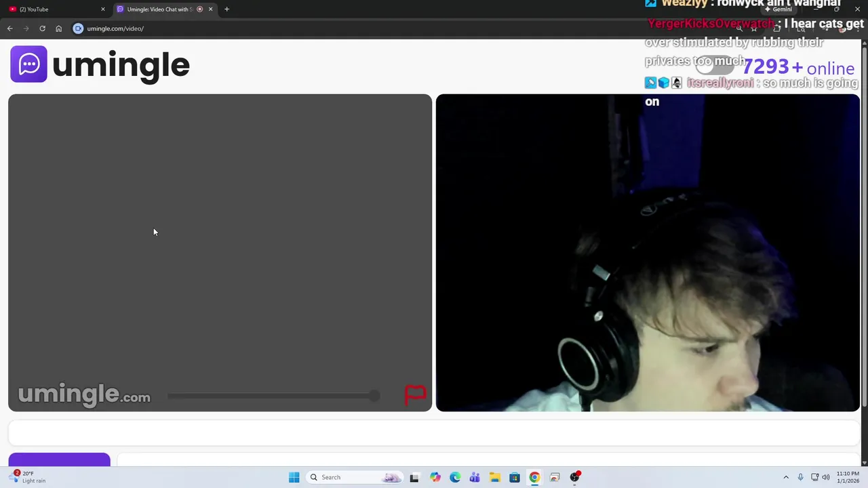
Task: Click the 7293 + online counter text
Action: pos(798,67)
